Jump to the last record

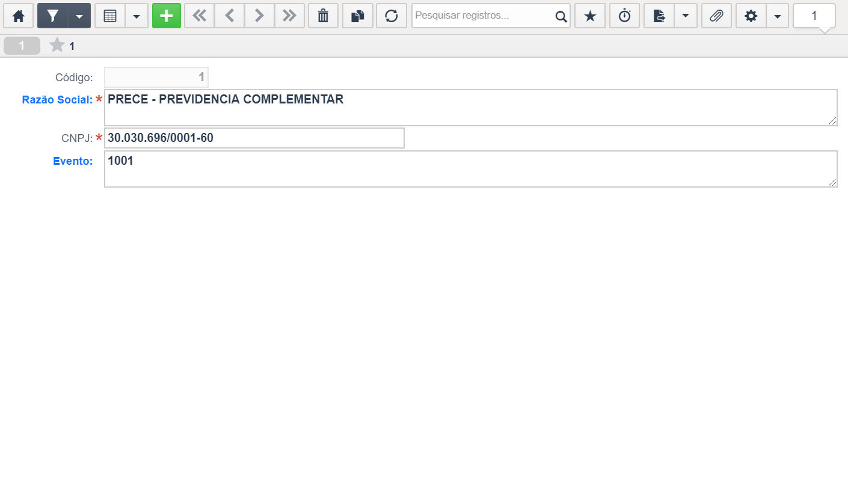[289, 16]
